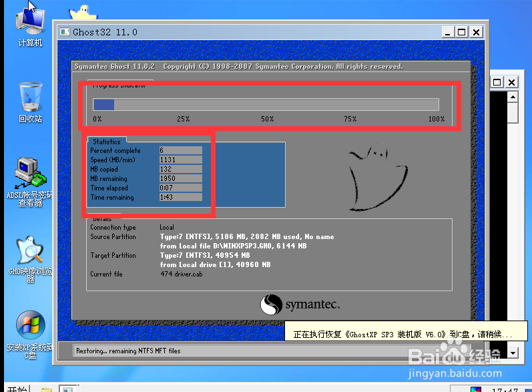This screenshot has height=392, width=532.
Task: Click the taskbar window button beside folder
Action: [x=69, y=389]
